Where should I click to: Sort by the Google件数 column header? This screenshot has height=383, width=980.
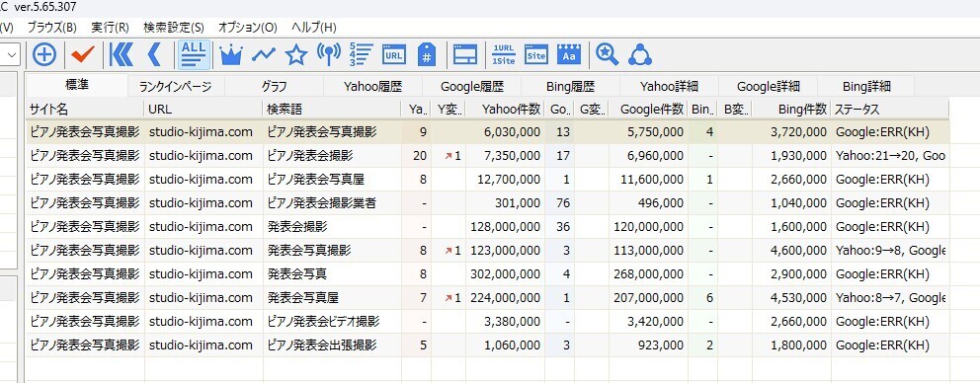click(648, 110)
